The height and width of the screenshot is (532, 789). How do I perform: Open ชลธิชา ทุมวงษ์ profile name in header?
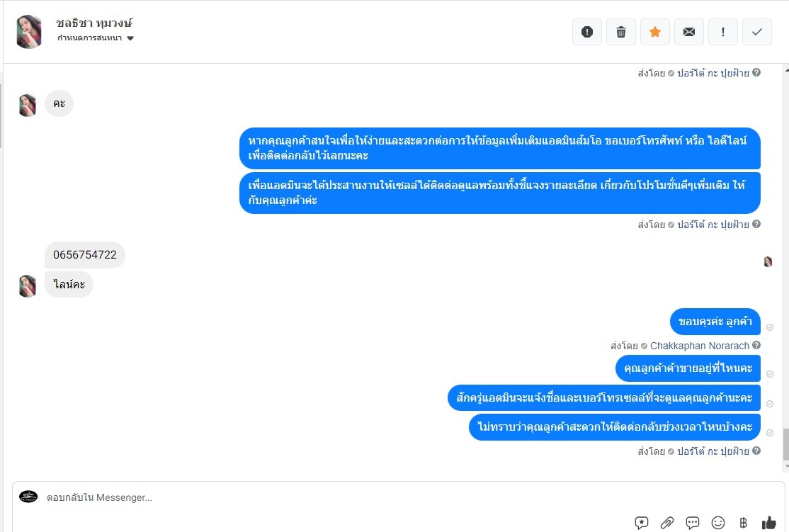pyautogui.click(x=94, y=23)
